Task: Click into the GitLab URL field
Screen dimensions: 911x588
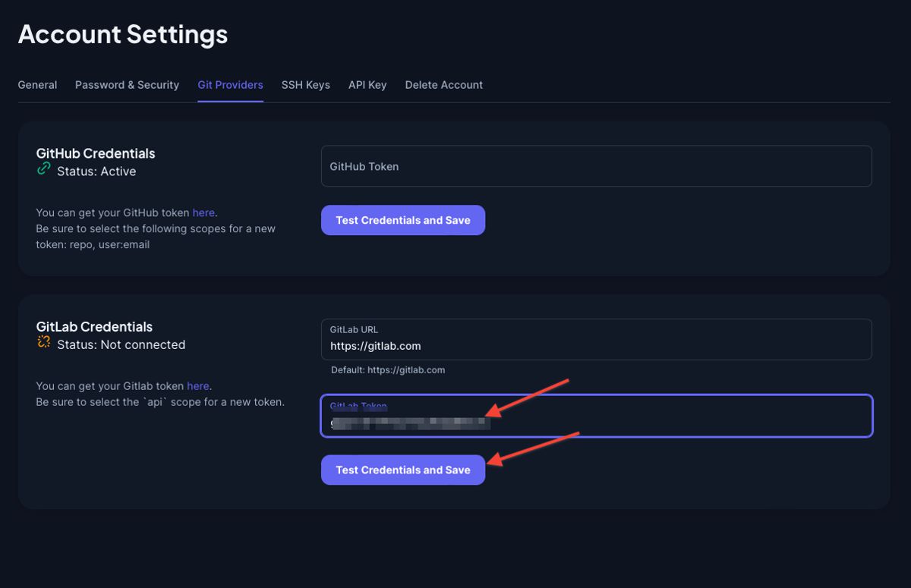Action: [x=596, y=345]
